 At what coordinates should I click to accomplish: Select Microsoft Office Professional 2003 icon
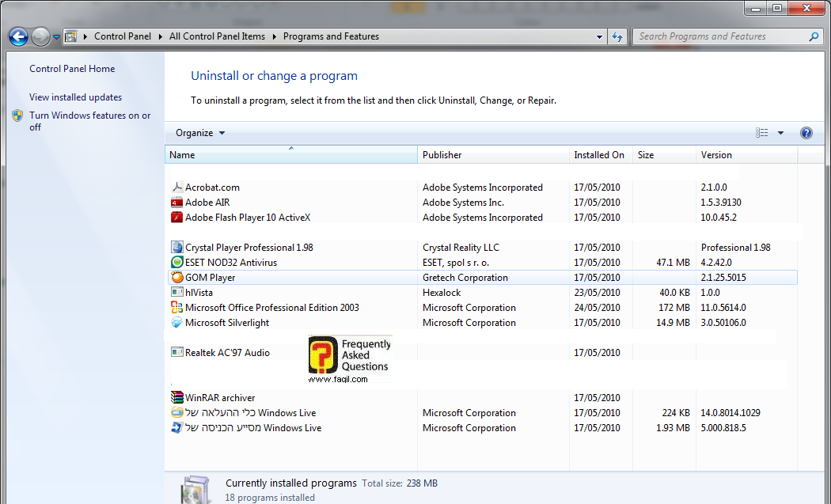[177, 308]
